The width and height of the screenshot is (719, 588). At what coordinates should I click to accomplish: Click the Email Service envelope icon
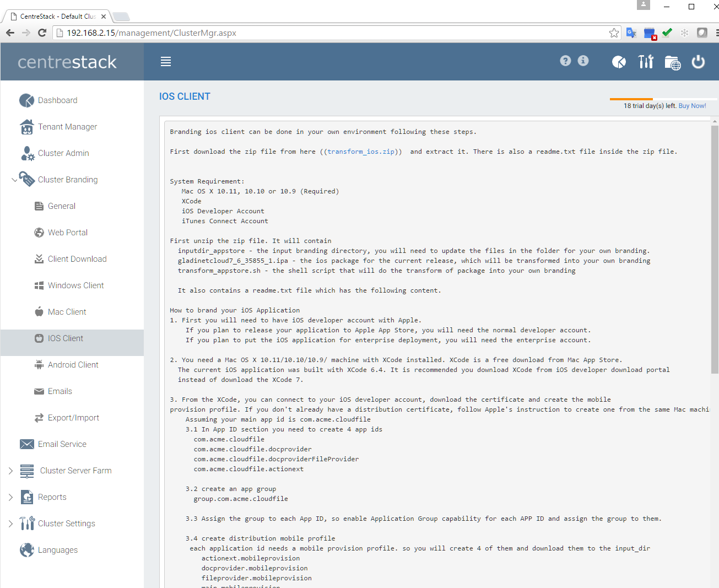(x=27, y=444)
